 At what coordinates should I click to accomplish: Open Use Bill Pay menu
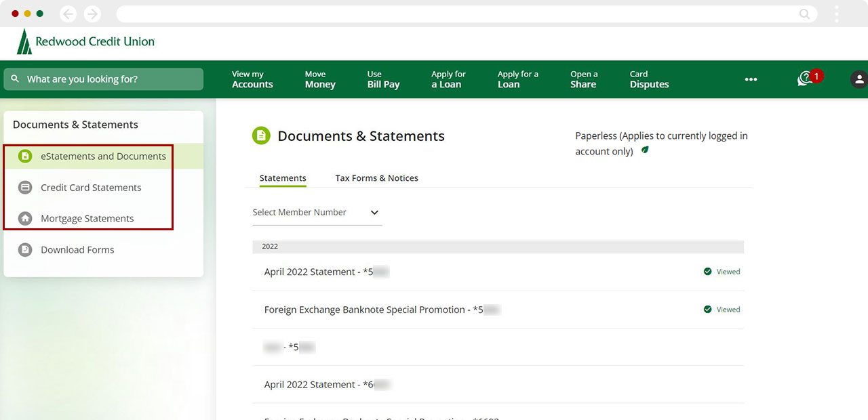[x=383, y=79]
